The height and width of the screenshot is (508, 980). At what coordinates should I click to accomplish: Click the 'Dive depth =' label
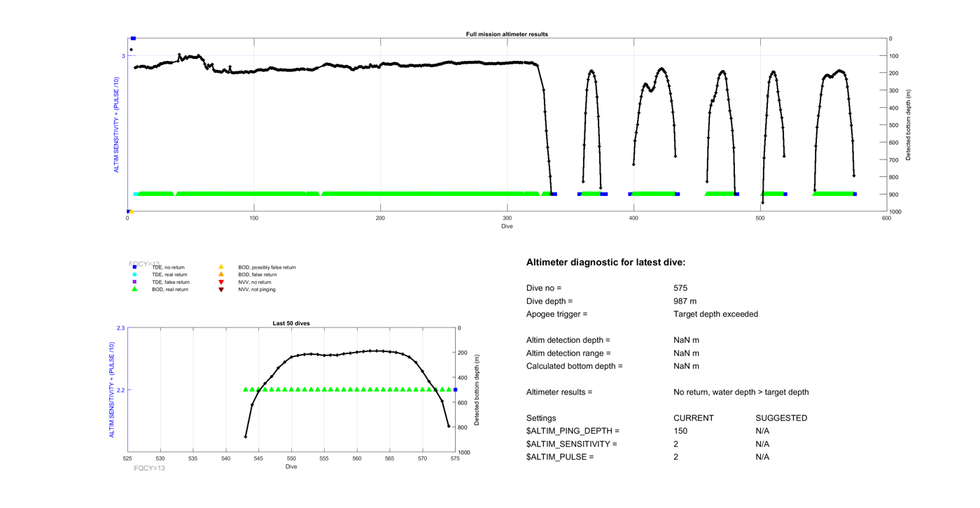pos(549,301)
